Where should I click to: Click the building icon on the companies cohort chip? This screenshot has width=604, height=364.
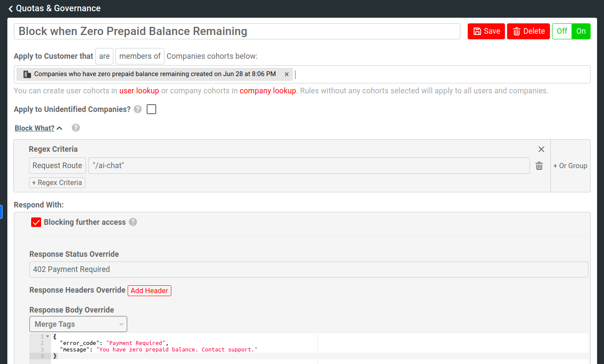[27, 74]
